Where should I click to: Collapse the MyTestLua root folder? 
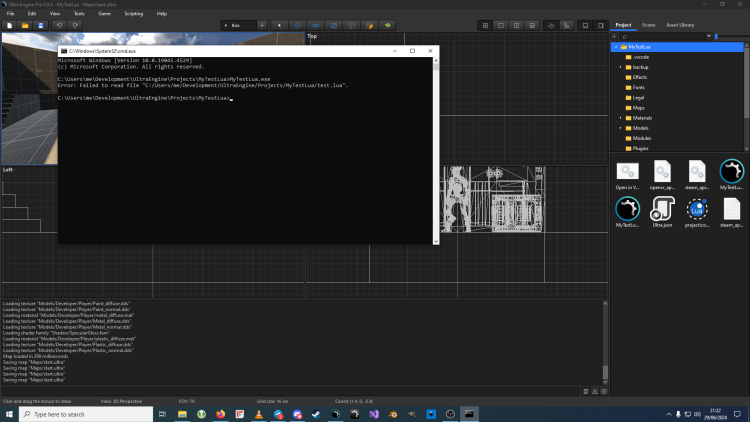616,47
